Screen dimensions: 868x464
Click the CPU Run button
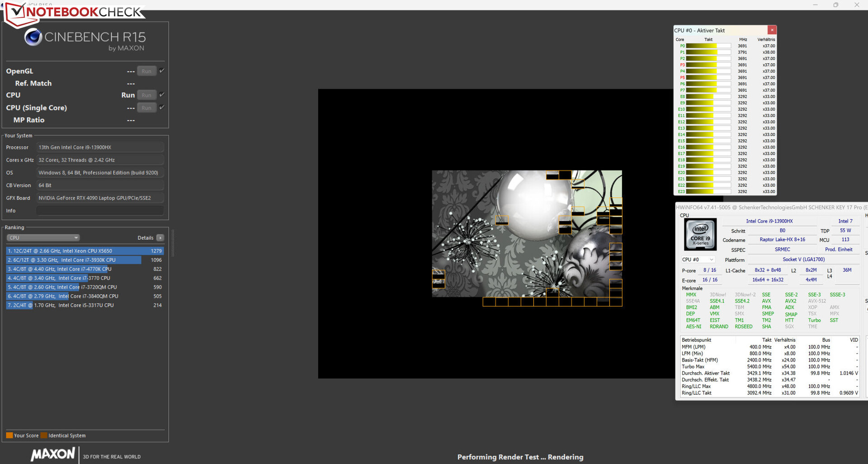coord(146,95)
